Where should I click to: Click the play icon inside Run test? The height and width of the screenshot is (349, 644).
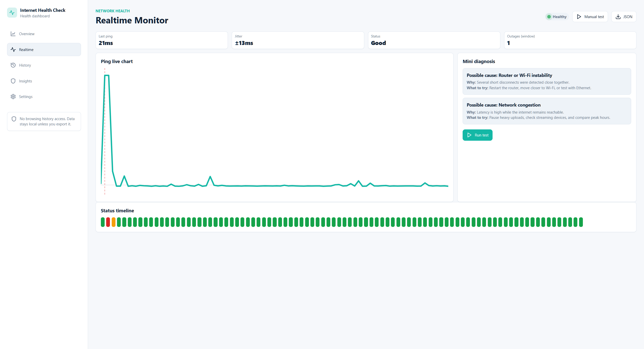[x=469, y=135]
